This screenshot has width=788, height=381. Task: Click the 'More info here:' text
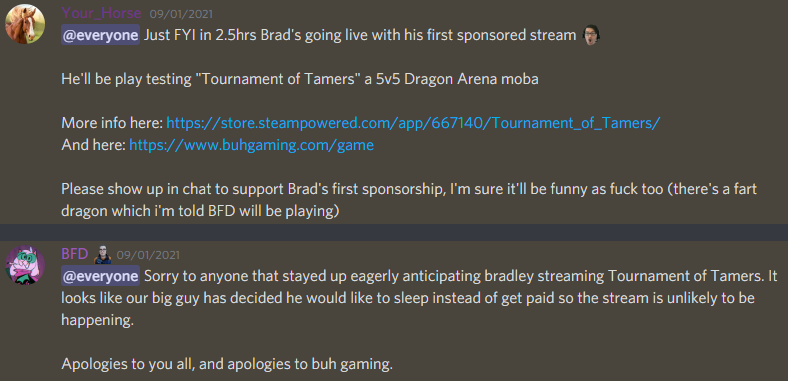click(112, 123)
